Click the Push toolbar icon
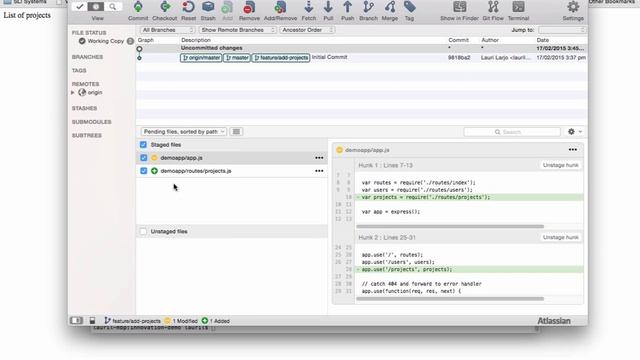 [x=347, y=7]
